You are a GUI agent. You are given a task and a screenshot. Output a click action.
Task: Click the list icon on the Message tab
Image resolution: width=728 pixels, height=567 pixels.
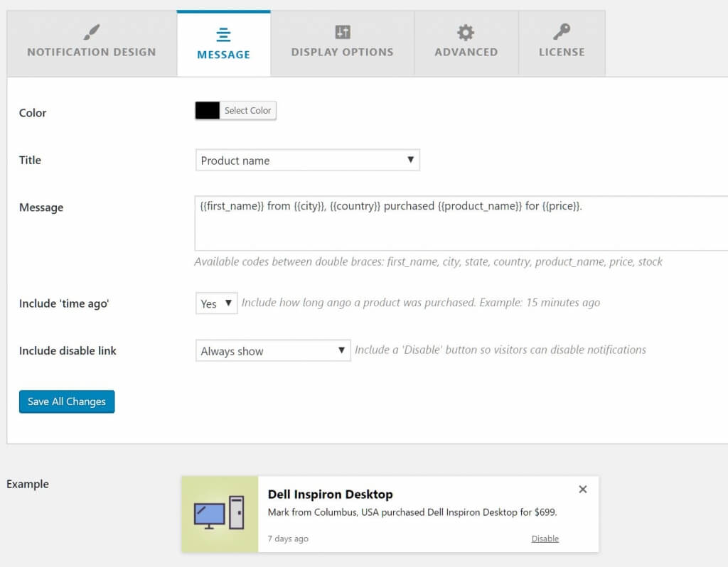[223, 32]
